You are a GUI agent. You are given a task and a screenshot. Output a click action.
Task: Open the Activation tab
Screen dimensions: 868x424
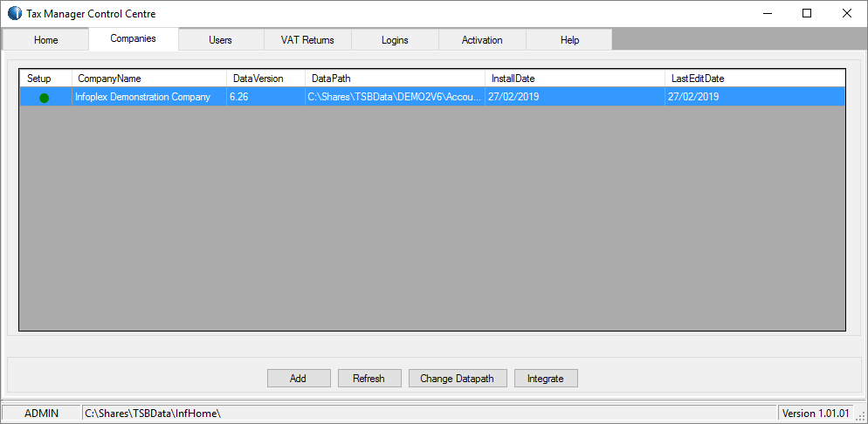[x=482, y=40]
